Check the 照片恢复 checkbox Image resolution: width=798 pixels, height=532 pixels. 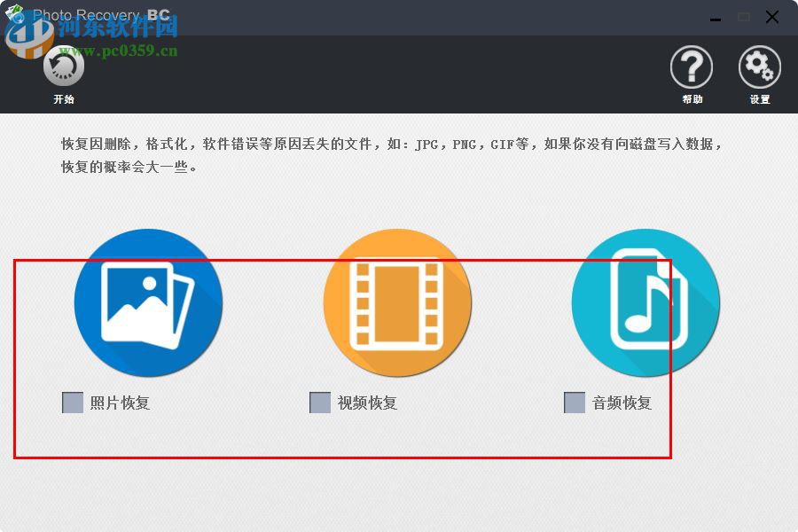point(71,403)
